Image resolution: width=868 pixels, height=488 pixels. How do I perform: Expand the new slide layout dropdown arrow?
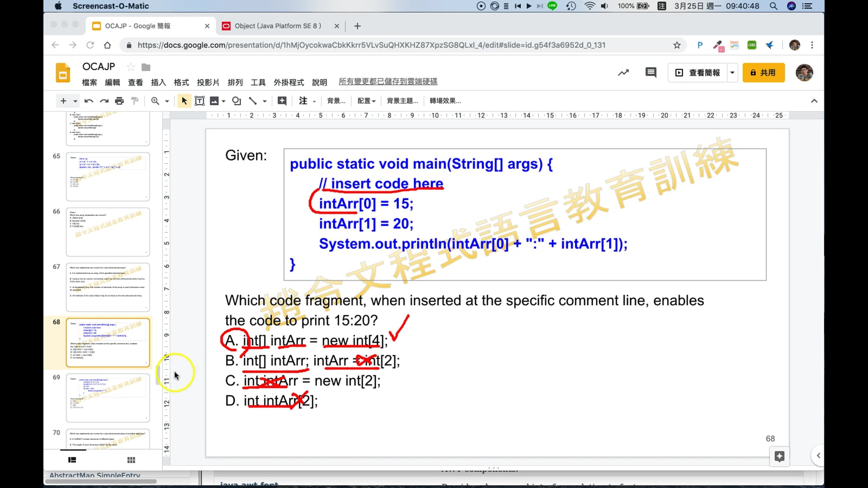click(75, 101)
